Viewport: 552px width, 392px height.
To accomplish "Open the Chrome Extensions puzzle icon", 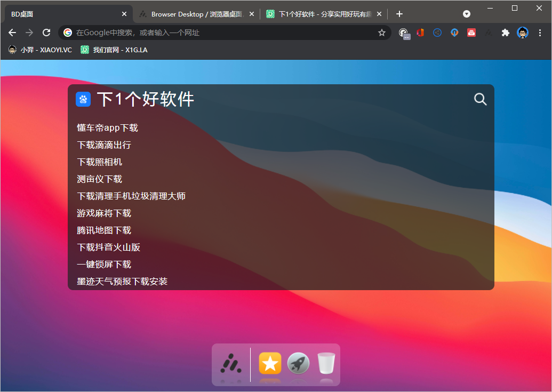I will click(505, 33).
